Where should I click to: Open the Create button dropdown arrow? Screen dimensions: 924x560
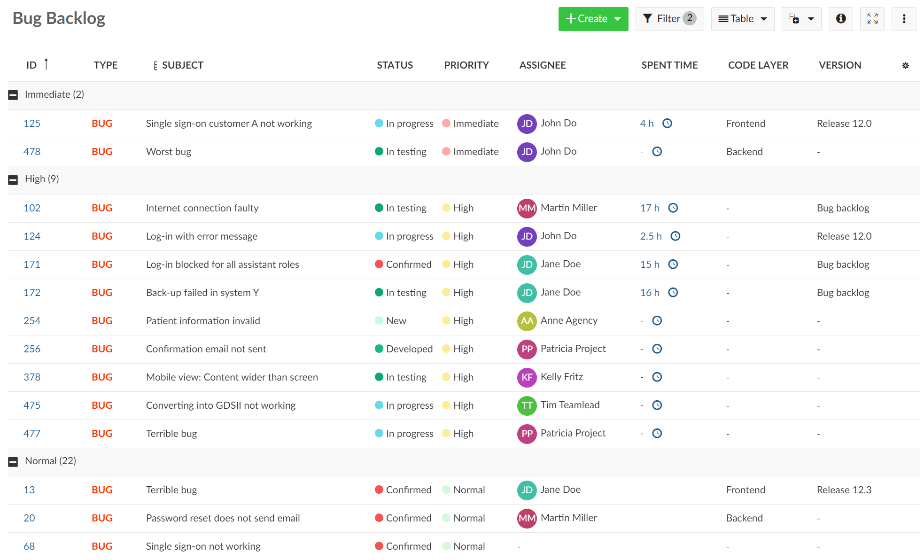[616, 19]
